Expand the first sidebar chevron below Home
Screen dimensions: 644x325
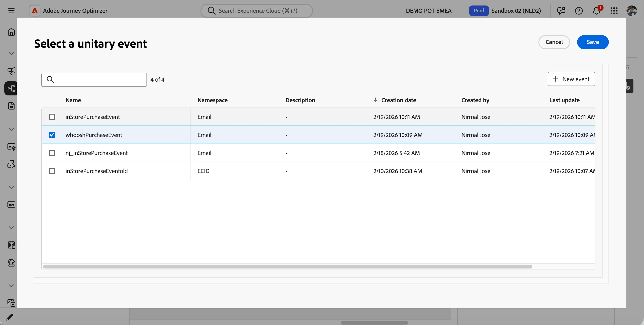11,53
